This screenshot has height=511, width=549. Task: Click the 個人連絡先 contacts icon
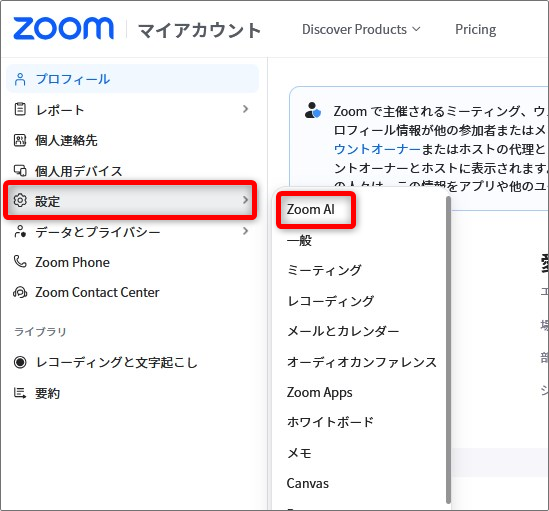point(20,140)
